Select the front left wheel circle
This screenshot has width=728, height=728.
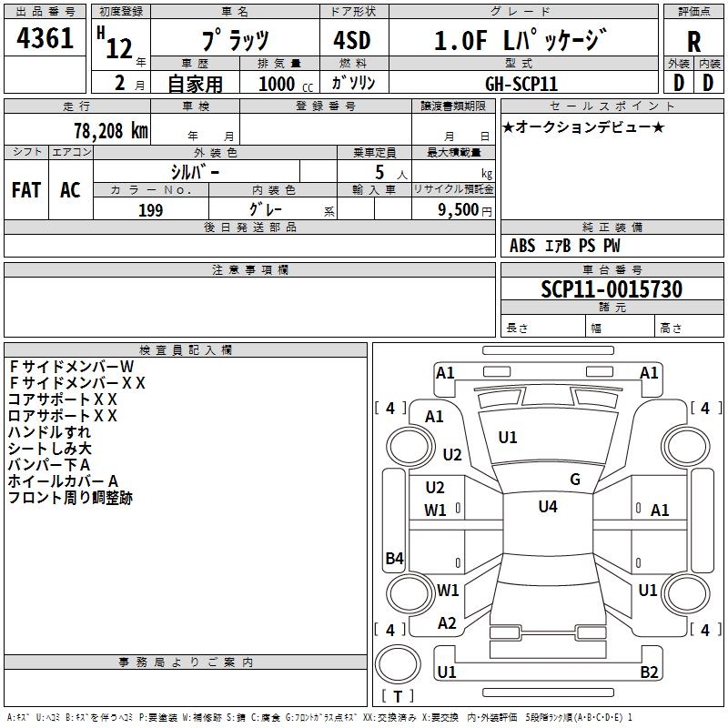pos(409,447)
